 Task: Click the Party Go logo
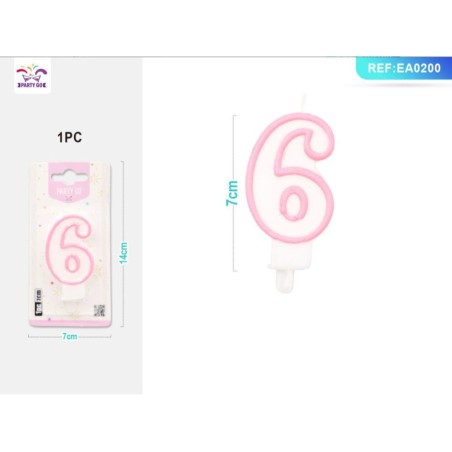[32, 76]
